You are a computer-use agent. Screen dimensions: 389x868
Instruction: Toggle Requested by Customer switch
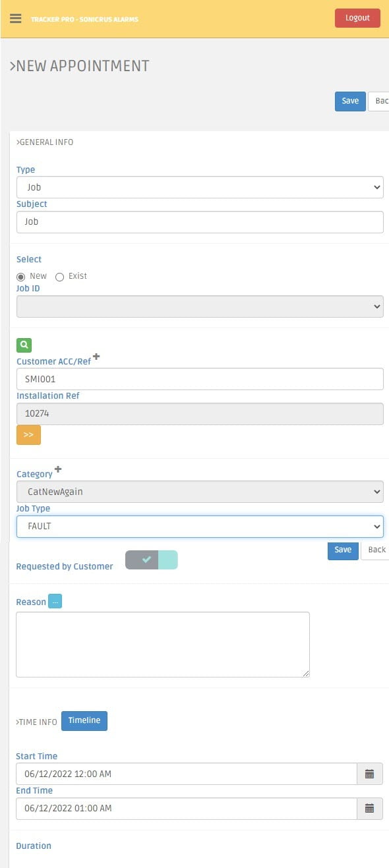[151, 560]
